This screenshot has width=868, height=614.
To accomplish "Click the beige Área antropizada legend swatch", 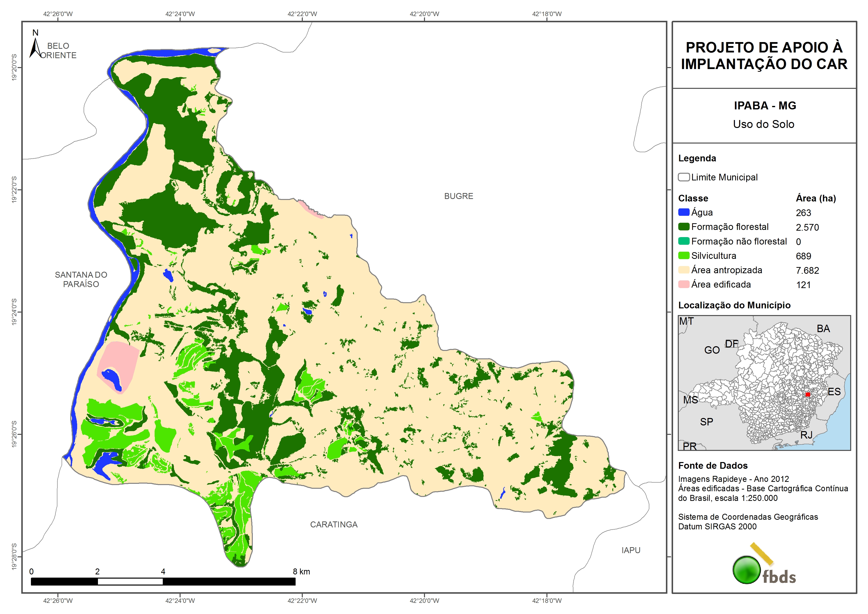I will pyautogui.click(x=683, y=270).
